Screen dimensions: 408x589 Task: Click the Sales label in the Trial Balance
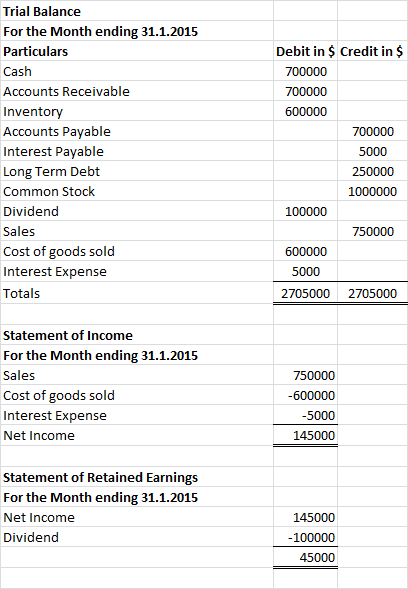19,231
